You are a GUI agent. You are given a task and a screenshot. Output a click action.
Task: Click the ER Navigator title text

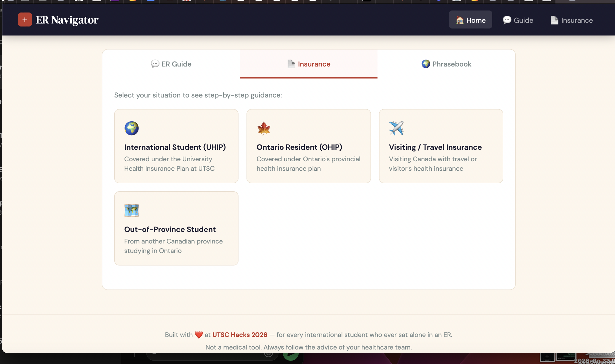tap(67, 20)
